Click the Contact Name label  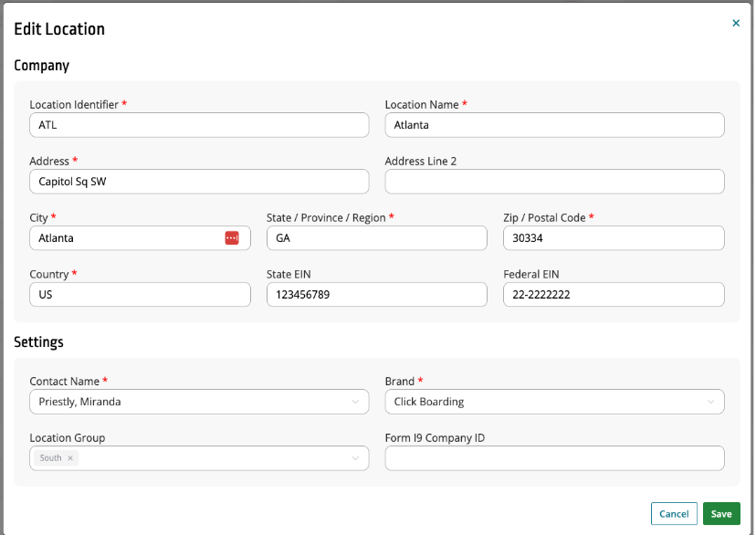pos(65,382)
